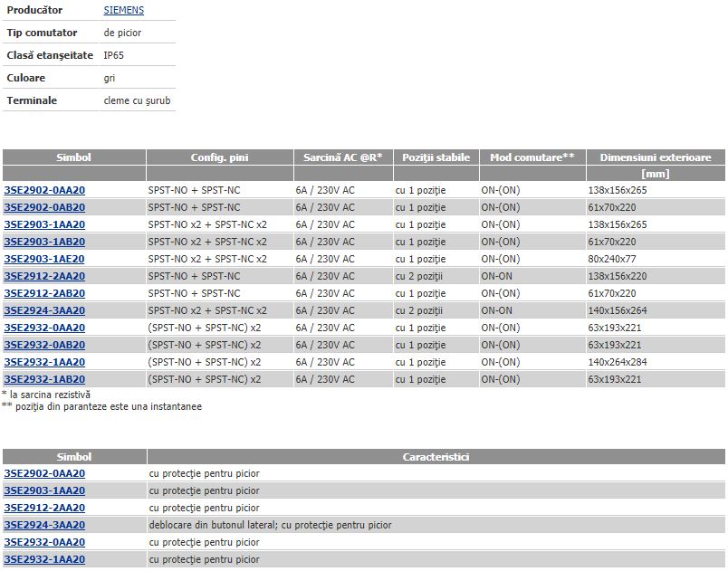728x571 pixels.
Task: Go to the 3SE2932-0AB20 product page
Action: click(x=44, y=345)
